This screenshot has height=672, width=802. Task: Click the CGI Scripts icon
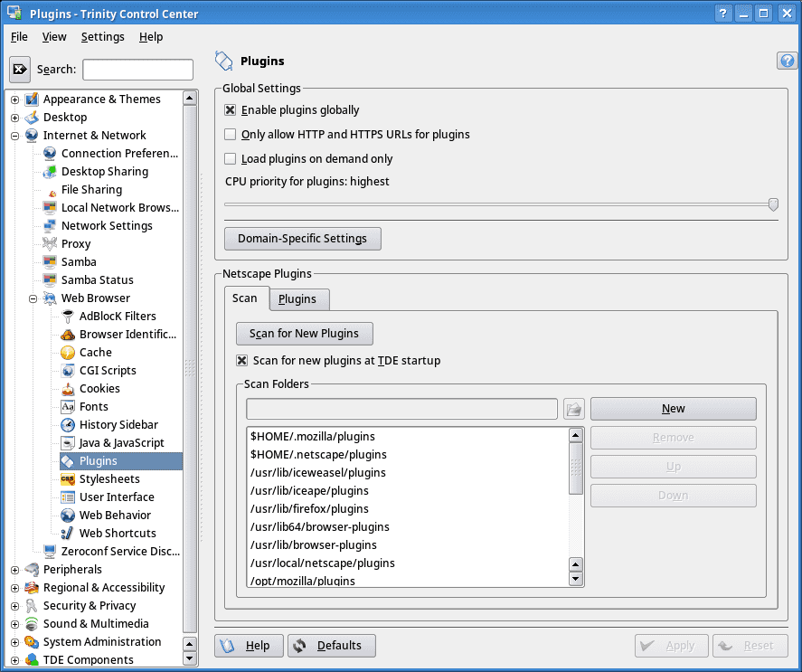point(68,371)
